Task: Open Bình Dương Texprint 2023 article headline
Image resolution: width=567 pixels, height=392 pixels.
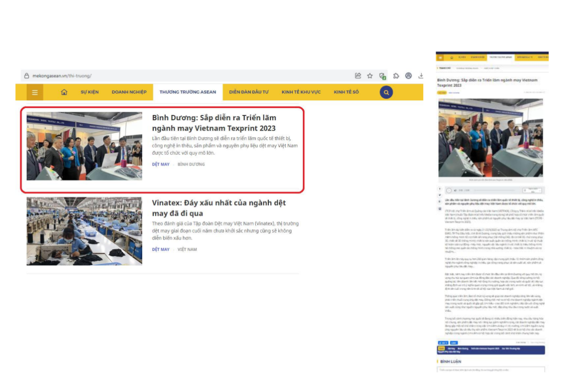Action: pos(214,123)
